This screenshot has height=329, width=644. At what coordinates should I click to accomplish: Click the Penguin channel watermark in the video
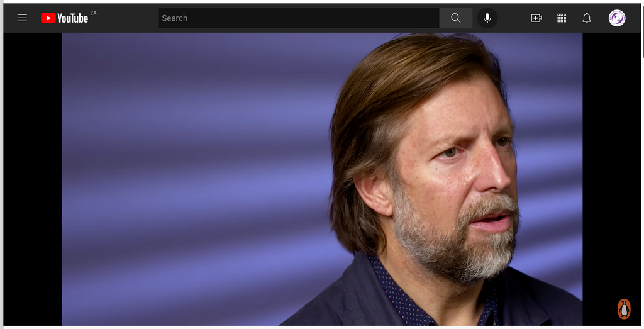[x=624, y=309]
